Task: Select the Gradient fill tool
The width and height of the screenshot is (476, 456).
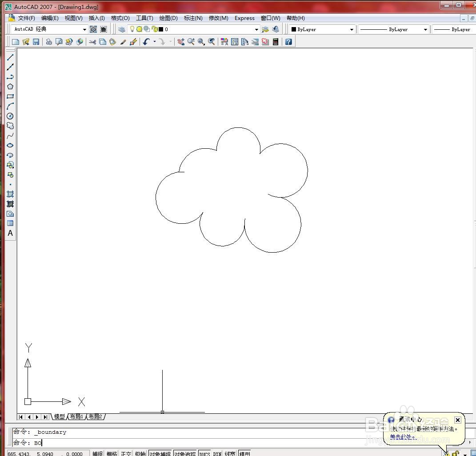Action: tap(10, 204)
